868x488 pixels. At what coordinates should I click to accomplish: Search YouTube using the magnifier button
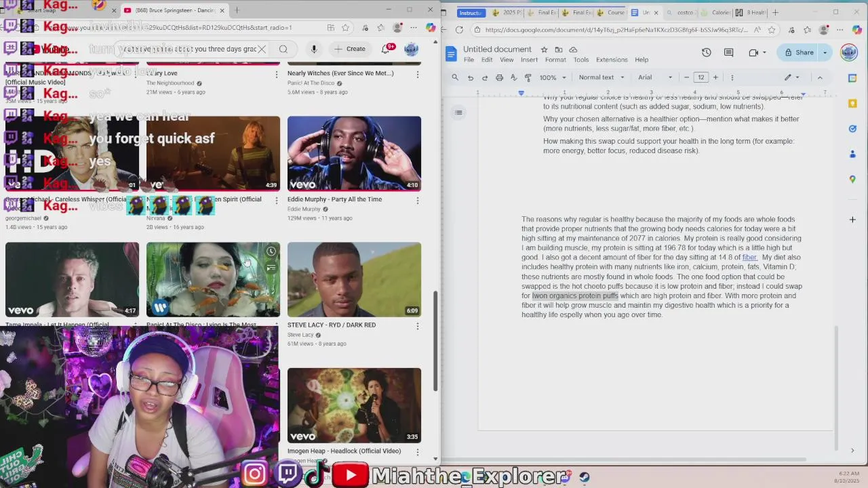tap(283, 49)
